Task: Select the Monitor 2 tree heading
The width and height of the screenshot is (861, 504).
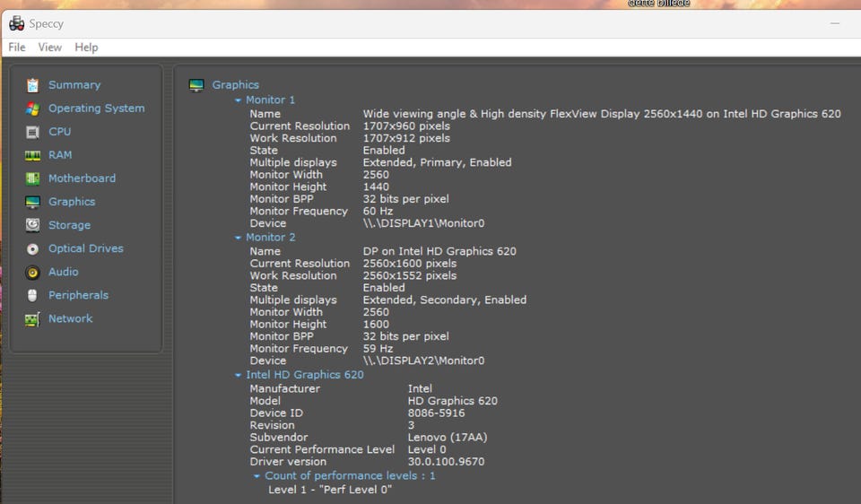Action: [x=270, y=237]
